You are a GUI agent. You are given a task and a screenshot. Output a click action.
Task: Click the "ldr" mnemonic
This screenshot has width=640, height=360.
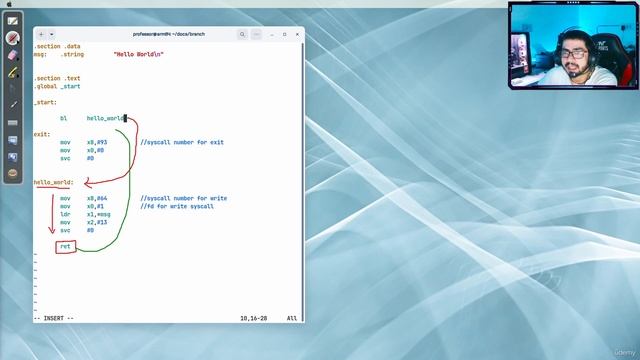click(x=65, y=214)
